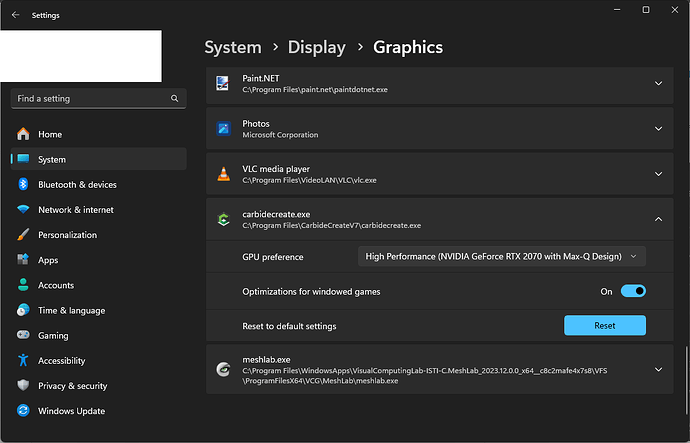Open Home in the sidebar
This screenshot has height=443, width=690.
click(x=99, y=134)
